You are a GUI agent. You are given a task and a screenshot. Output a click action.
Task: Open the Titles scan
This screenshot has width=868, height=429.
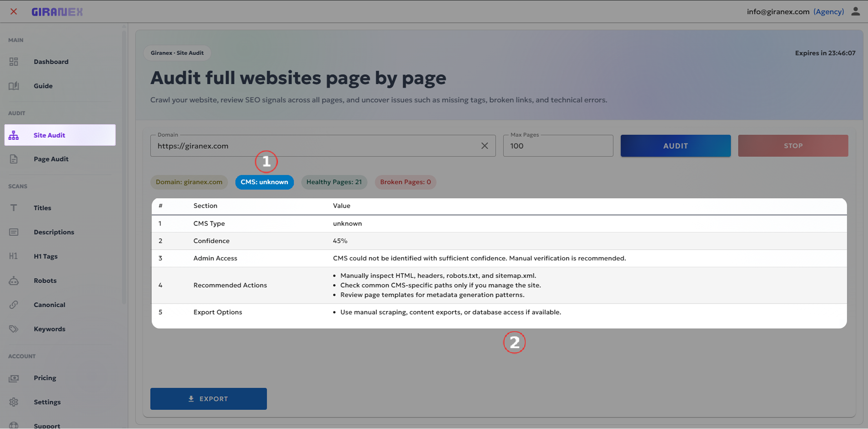pyautogui.click(x=60, y=208)
